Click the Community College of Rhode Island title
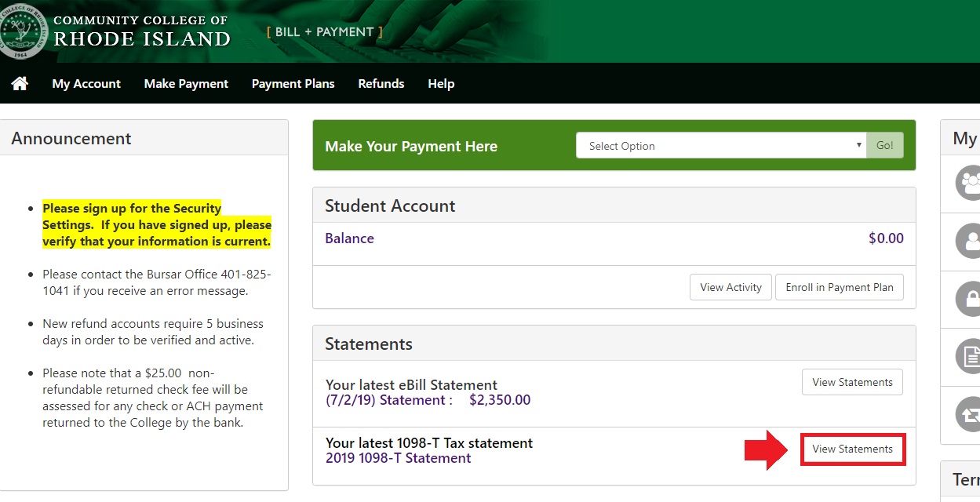 (x=142, y=31)
